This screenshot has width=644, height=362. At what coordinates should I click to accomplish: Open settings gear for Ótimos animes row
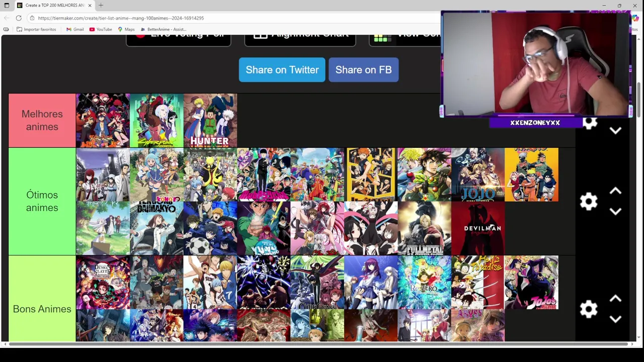pos(588,202)
